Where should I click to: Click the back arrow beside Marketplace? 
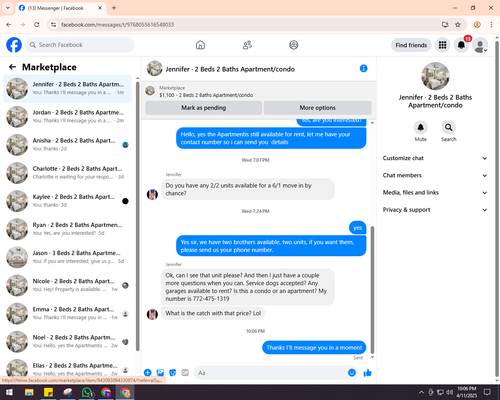[12, 67]
